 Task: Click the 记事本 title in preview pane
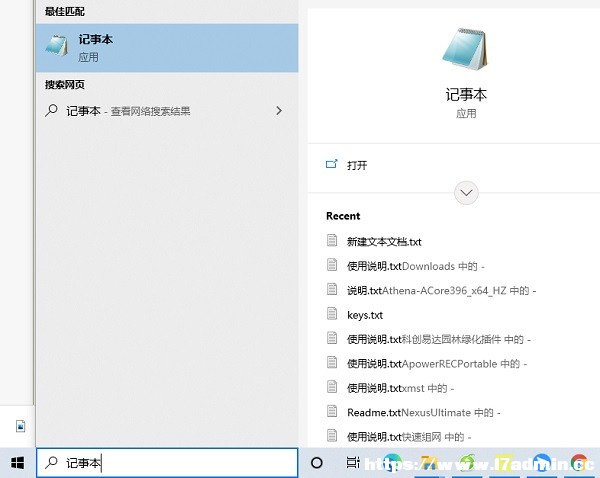[466, 95]
